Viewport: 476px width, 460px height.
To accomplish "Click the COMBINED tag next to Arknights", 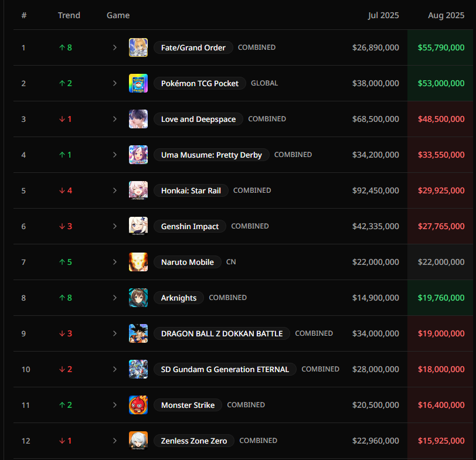I will pos(227,298).
